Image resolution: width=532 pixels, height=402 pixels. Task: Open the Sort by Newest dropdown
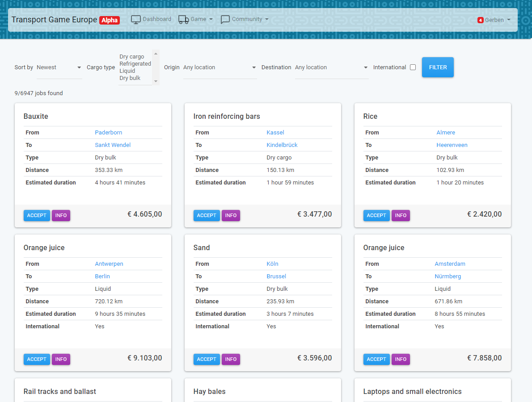tap(59, 67)
